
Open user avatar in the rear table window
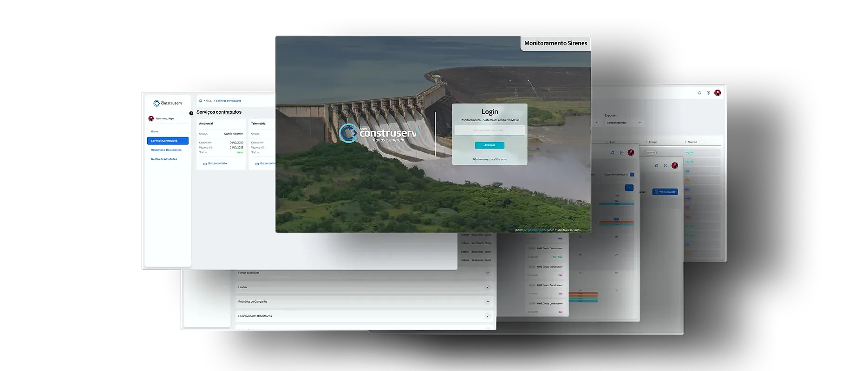click(x=718, y=93)
